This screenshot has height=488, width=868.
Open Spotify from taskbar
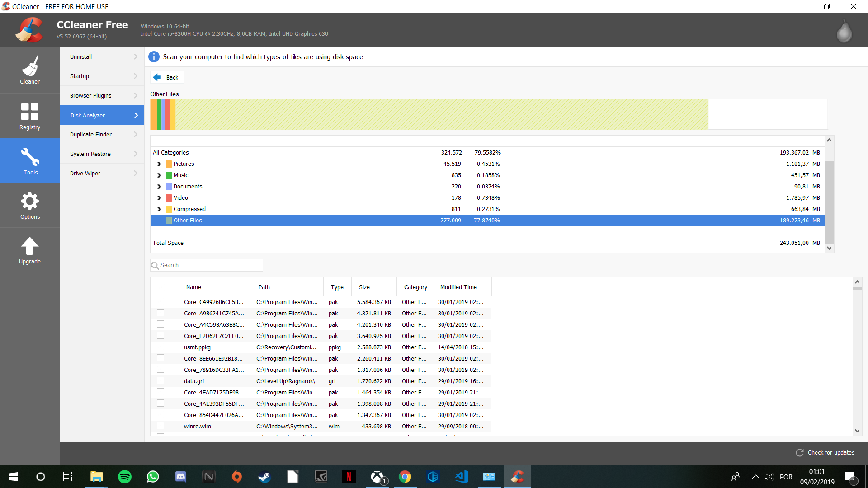[x=124, y=477]
